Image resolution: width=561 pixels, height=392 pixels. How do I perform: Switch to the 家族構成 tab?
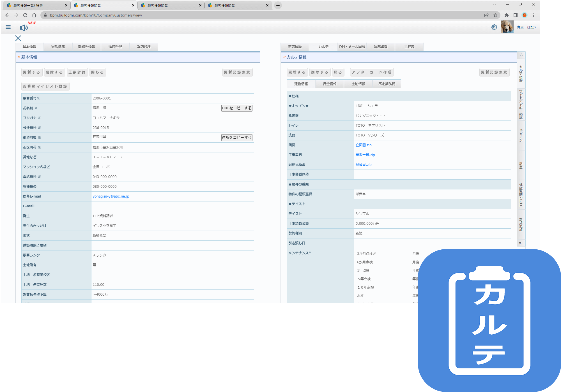58,47
